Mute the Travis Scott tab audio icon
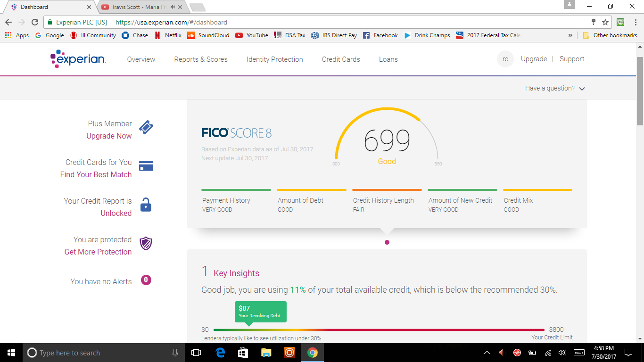644x362 pixels. (x=173, y=7)
